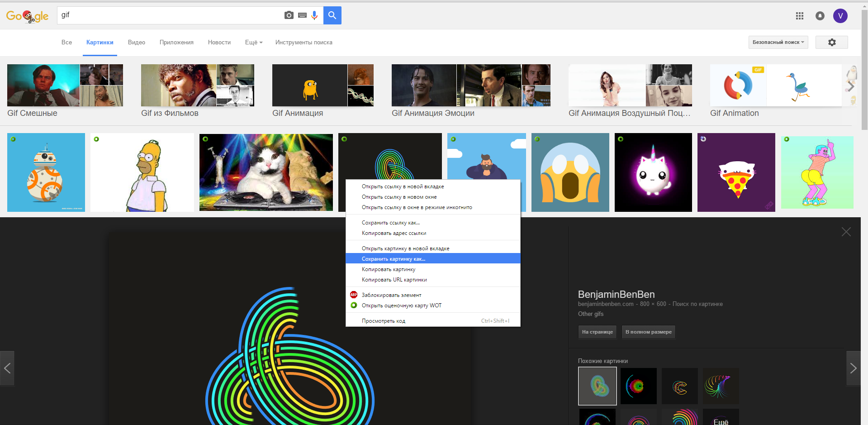Click the blue search magnifier button
Viewport: 868px width, 425px height.
pyautogui.click(x=332, y=15)
